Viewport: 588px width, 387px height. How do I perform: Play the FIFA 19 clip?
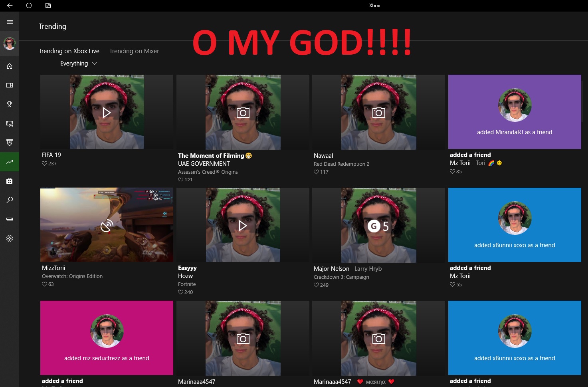(107, 113)
